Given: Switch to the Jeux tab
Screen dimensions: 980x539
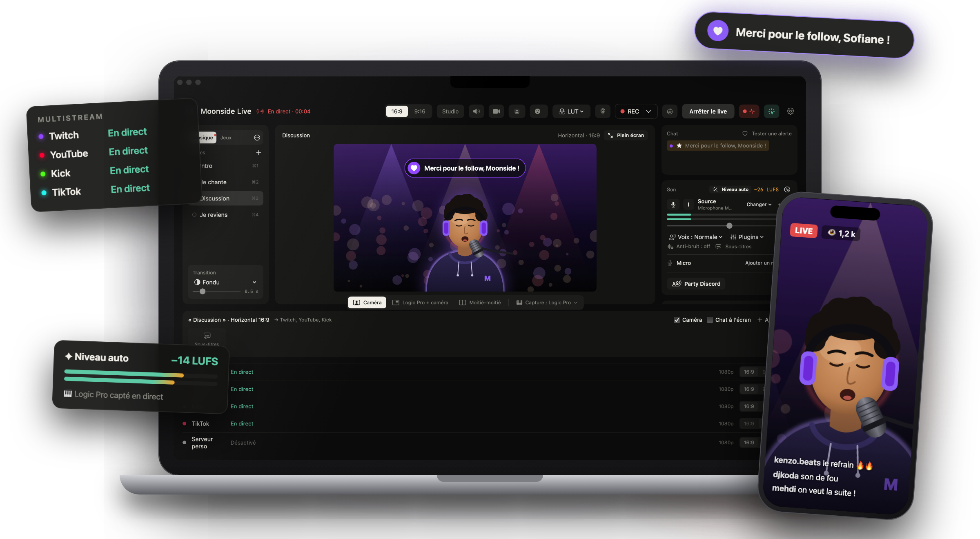Looking at the screenshot, I should pos(226,138).
